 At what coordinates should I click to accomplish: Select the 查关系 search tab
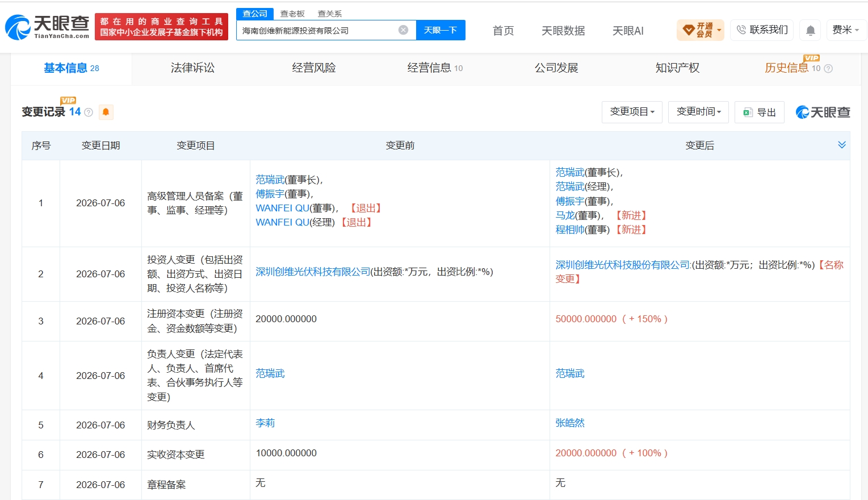coord(330,14)
